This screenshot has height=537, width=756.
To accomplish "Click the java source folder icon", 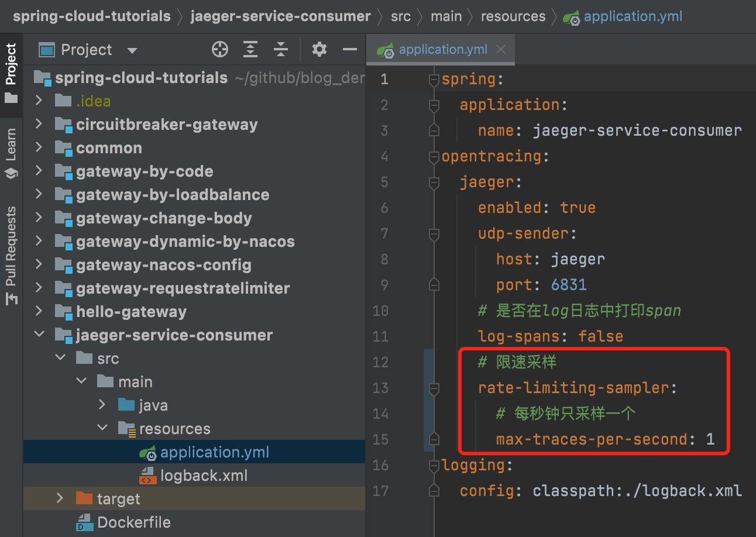I will [x=126, y=405].
